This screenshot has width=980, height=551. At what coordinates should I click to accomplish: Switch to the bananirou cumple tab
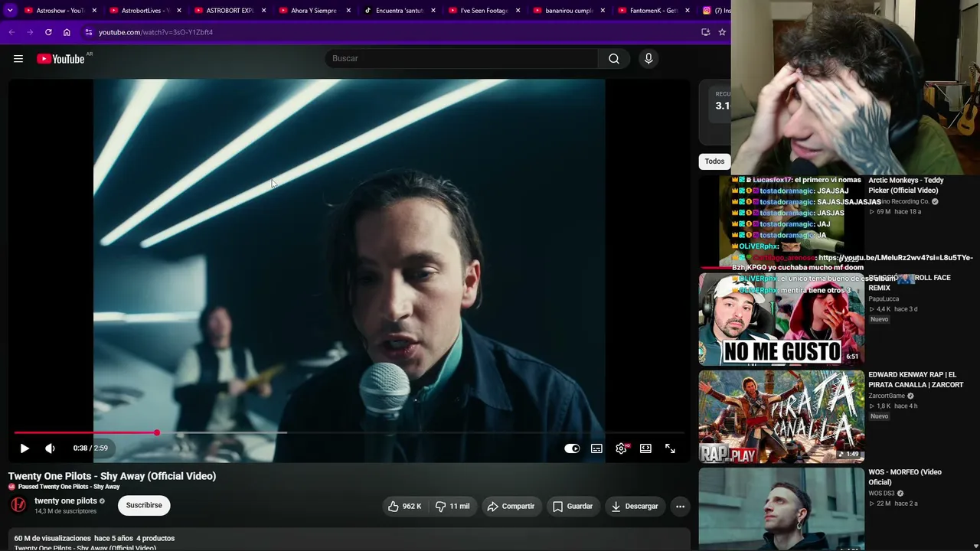click(x=567, y=11)
